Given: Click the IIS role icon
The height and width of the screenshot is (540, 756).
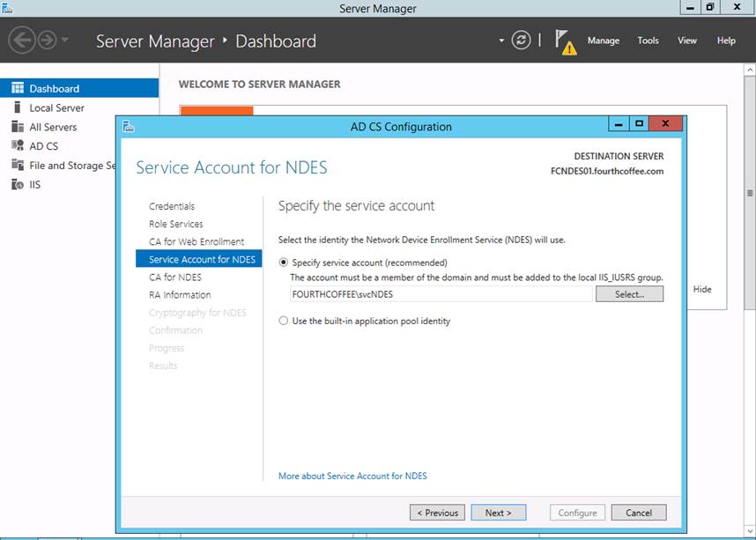Looking at the screenshot, I should coord(18,185).
